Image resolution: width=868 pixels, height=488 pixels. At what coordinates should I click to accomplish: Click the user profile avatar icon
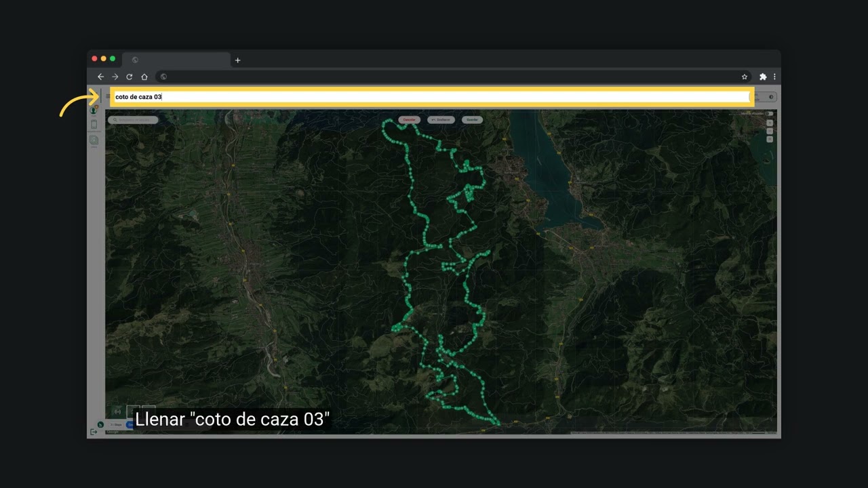tap(94, 110)
